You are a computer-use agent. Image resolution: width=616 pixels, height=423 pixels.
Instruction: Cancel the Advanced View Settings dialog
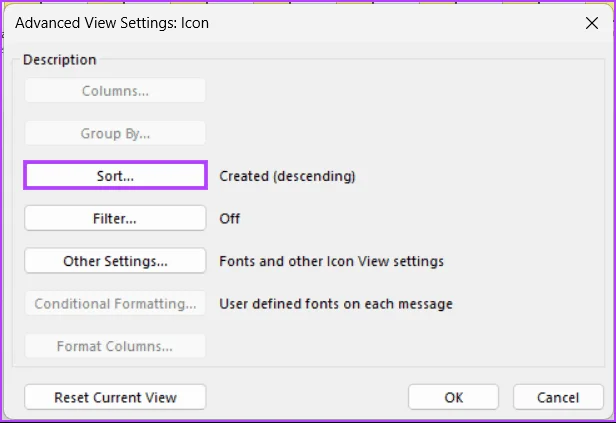558,397
